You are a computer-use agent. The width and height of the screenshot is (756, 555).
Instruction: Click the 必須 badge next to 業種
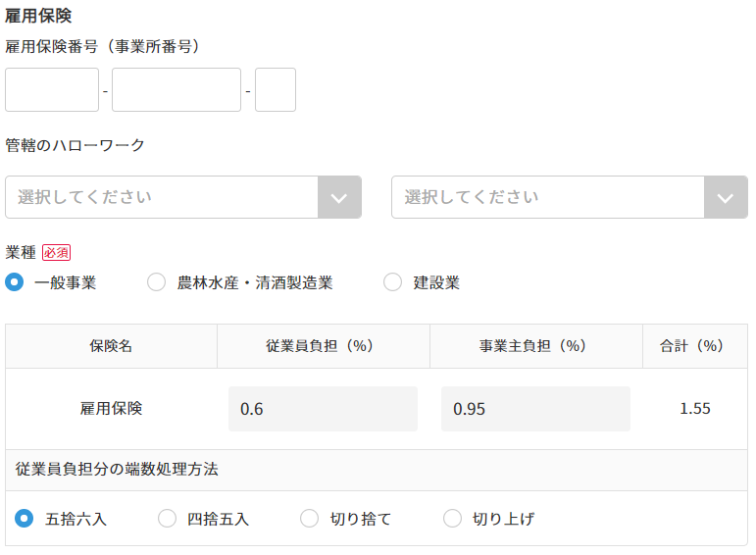click(56, 252)
